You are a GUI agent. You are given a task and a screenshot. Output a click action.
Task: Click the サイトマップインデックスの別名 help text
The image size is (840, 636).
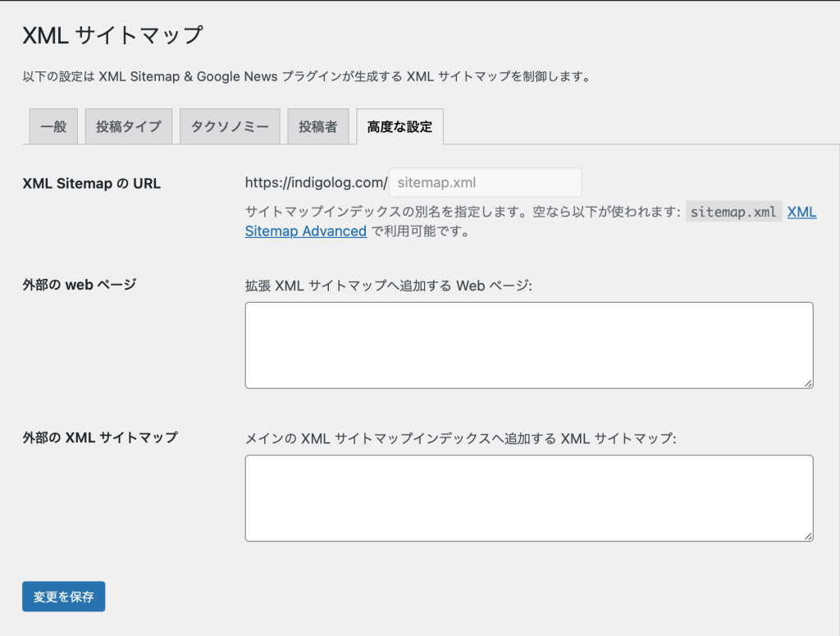463,213
